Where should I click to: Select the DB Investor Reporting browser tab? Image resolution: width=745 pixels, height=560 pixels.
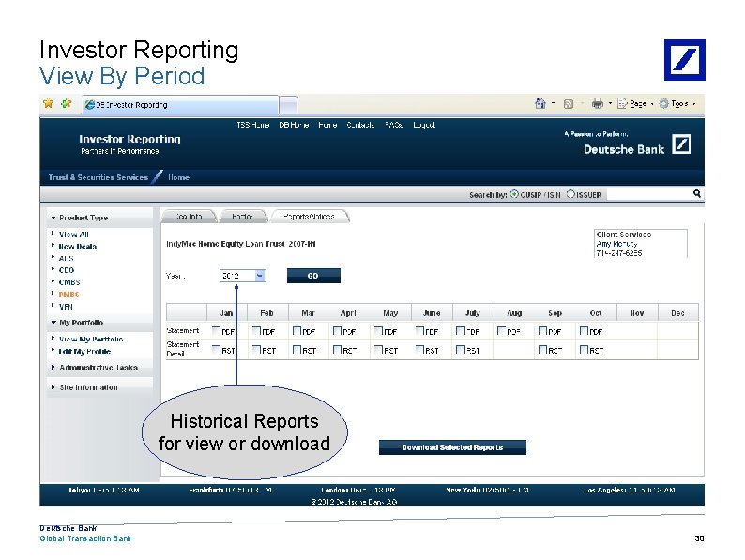click(x=180, y=105)
